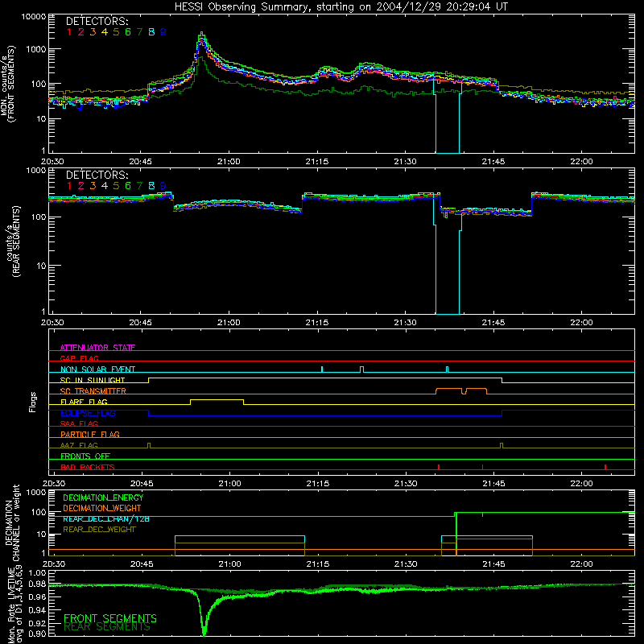Select olive detector 5 in front segments legend

click(116, 32)
